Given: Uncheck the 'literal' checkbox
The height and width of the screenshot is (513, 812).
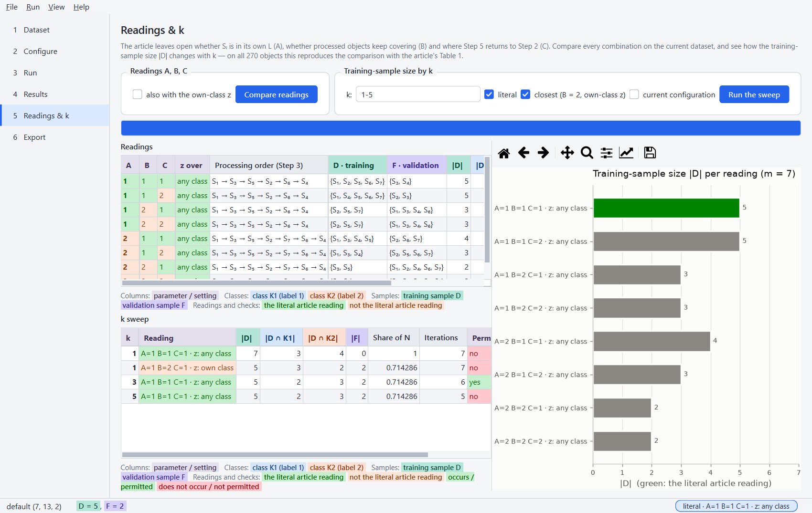Looking at the screenshot, I should coord(489,94).
